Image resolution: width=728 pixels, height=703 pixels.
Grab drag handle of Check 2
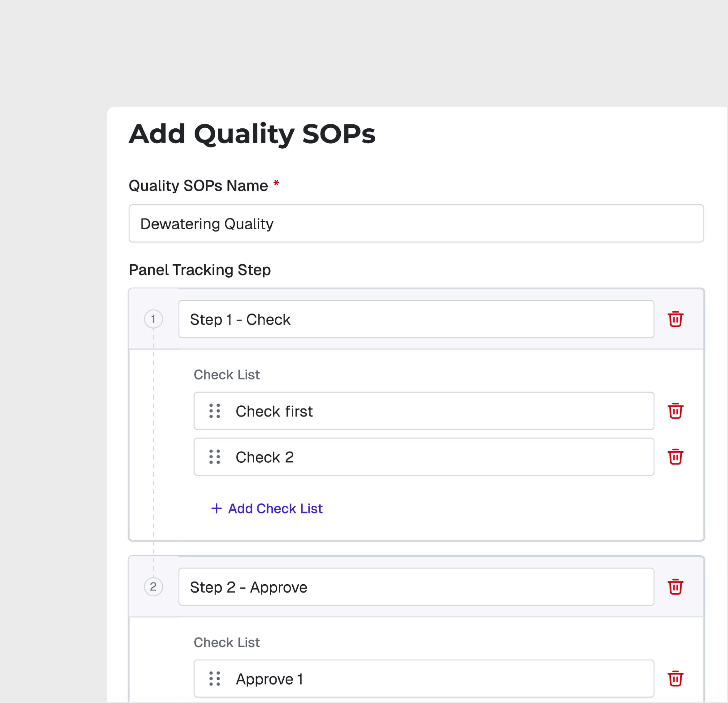(215, 457)
